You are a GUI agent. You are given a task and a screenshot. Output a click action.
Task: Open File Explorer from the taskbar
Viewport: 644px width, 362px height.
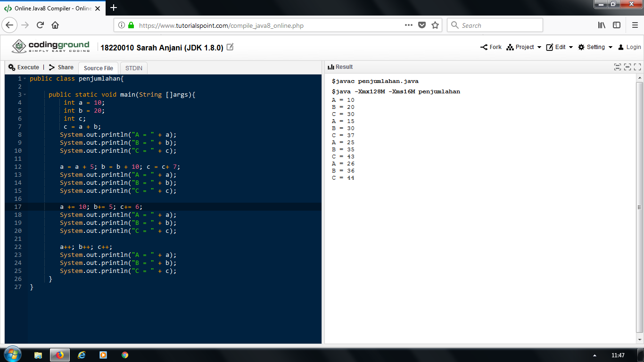38,355
